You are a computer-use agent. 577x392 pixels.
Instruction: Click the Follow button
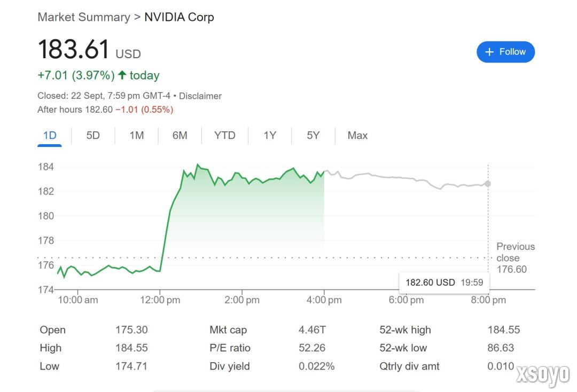[x=505, y=52]
